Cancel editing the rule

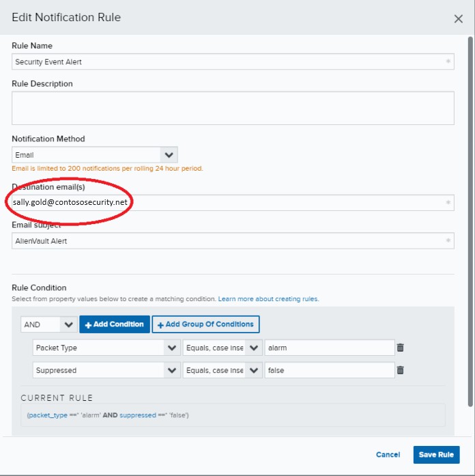click(x=388, y=454)
